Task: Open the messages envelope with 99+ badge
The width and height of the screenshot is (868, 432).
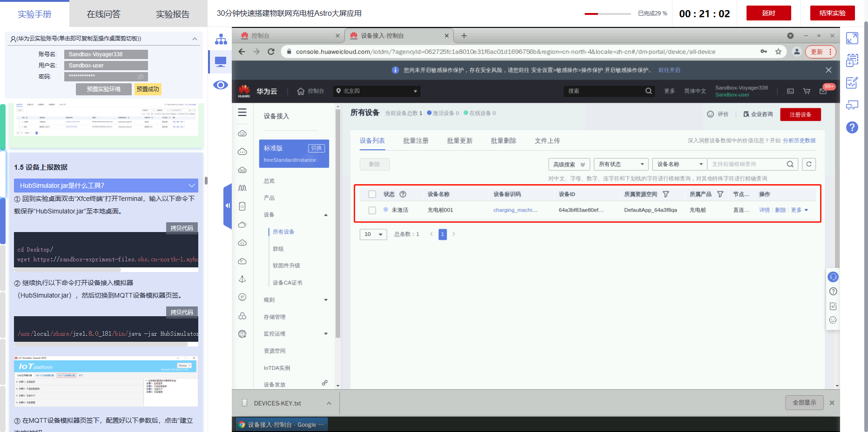Action: [x=823, y=91]
